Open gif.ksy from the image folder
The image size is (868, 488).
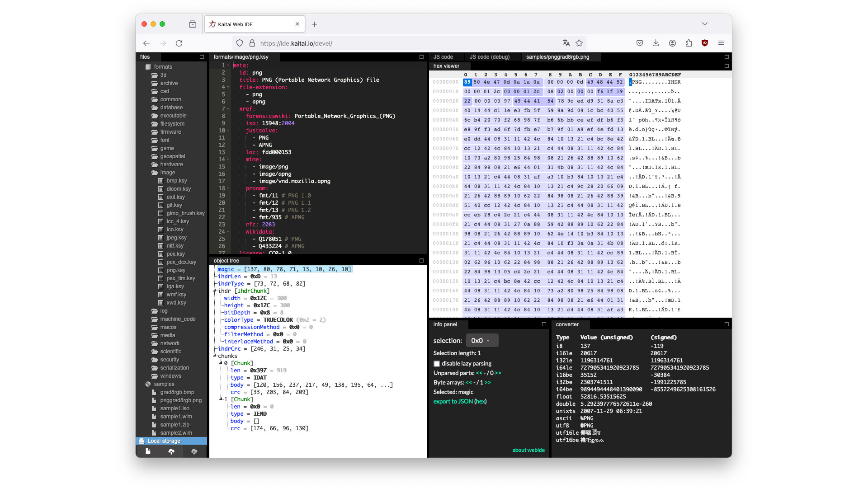click(174, 205)
